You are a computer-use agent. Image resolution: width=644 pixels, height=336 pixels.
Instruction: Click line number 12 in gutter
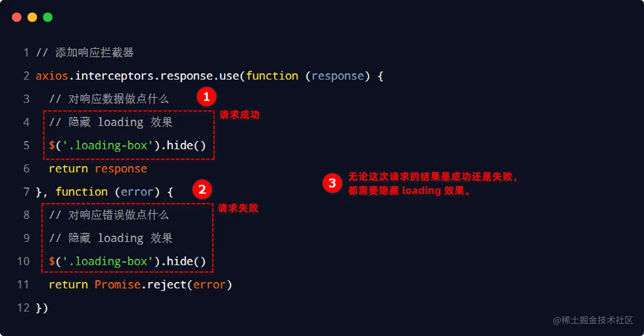pos(23,307)
